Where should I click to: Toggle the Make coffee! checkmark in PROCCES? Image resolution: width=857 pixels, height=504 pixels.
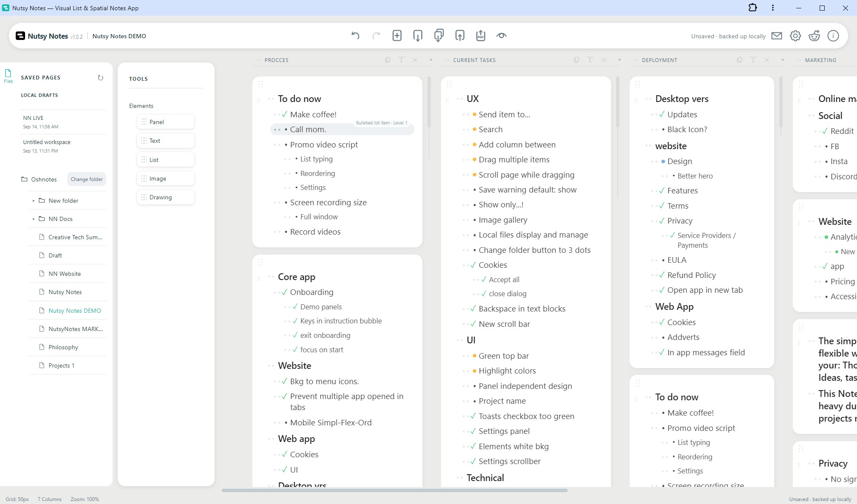click(x=284, y=114)
